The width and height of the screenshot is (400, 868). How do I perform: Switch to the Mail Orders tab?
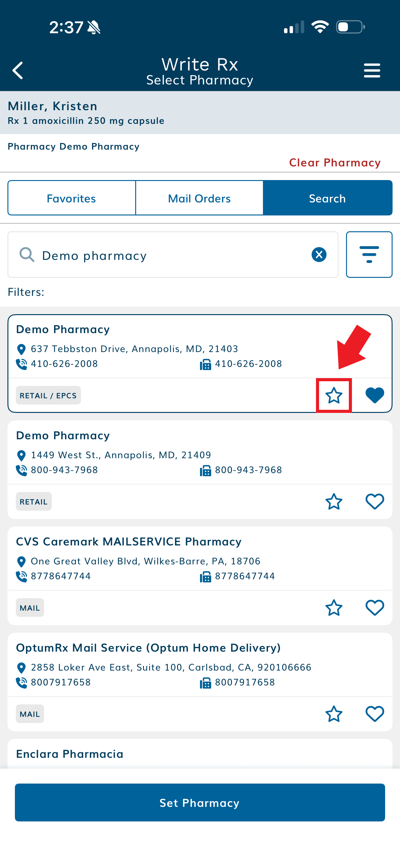coord(199,198)
